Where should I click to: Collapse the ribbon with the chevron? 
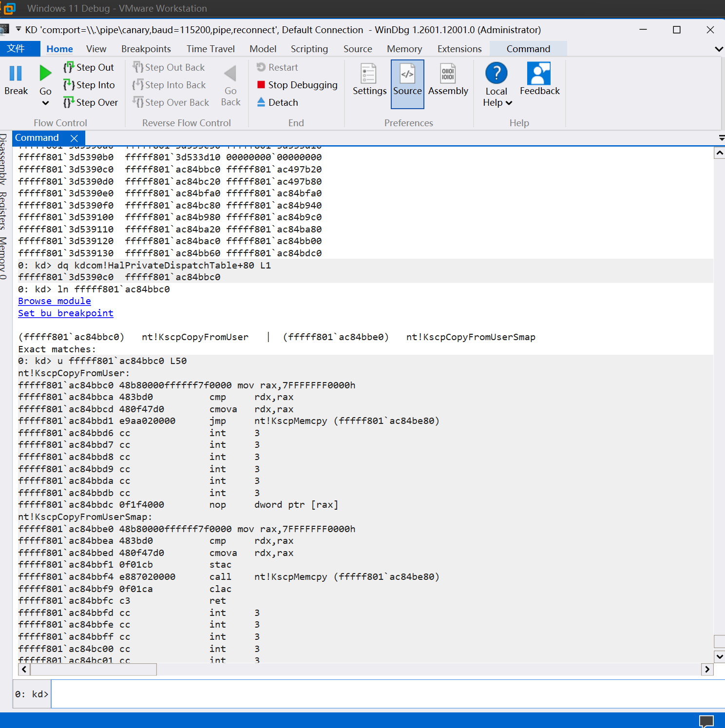719,49
